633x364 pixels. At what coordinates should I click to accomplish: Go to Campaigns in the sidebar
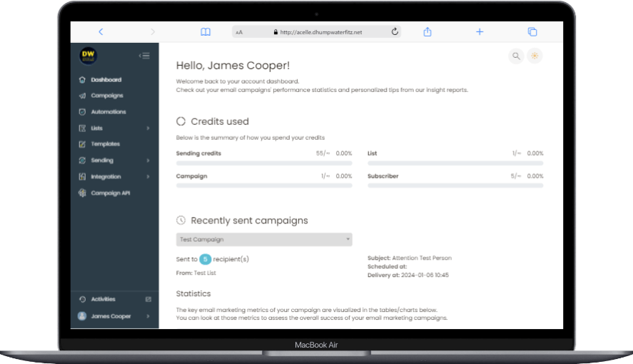(x=107, y=96)
